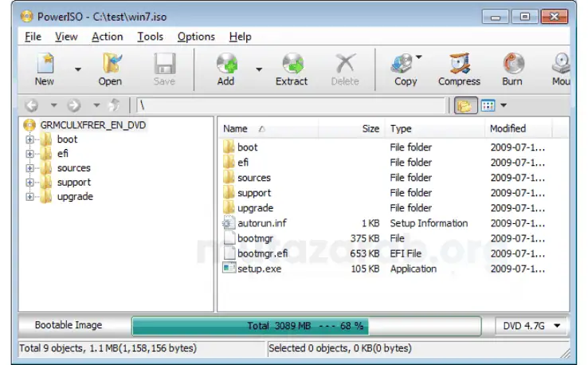The width and height of the screenshot is (588, 365).
Task: Open the Tools menu
Action: (x=150, y=37)
